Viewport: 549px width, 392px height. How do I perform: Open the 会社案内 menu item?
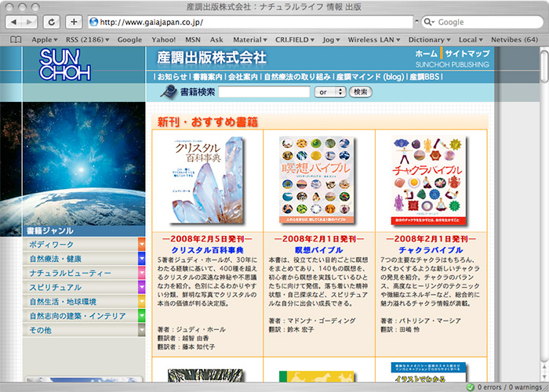tap(242, 77)
